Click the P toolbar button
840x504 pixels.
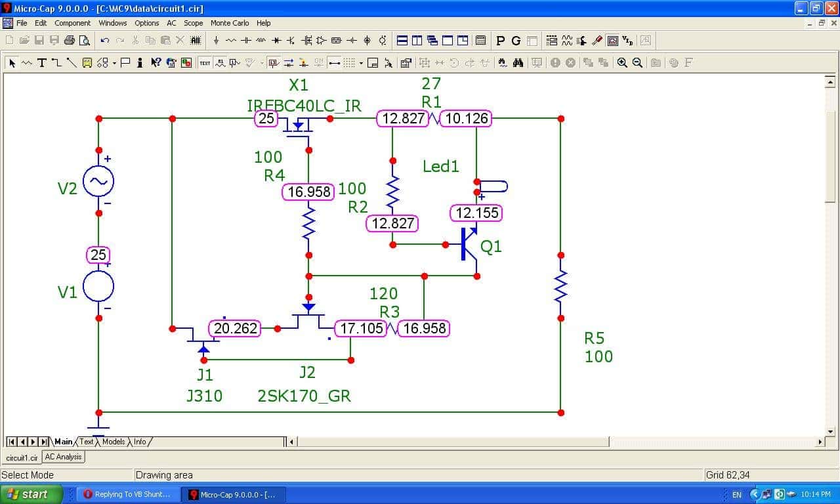(x=501, y=41)
